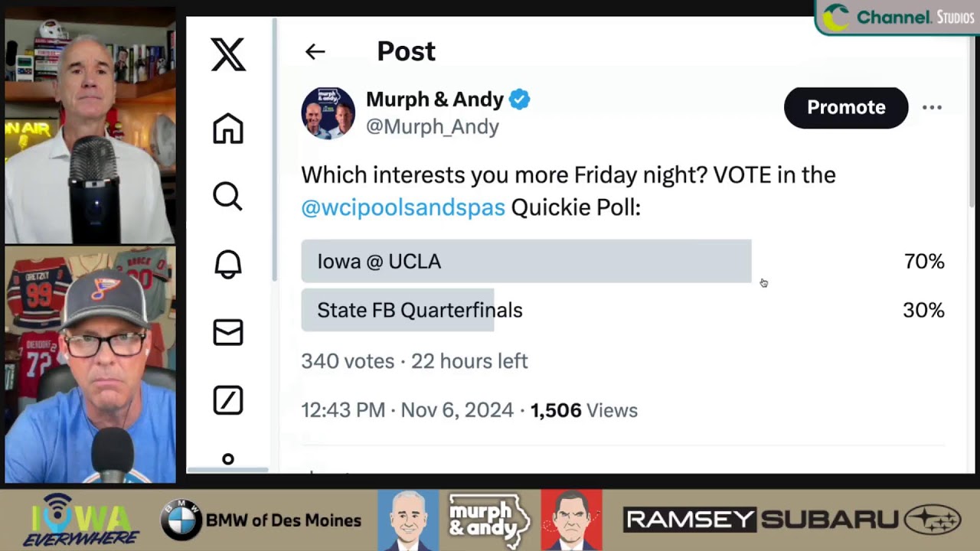980x551 pixels.
Task: Open the @Murph_Andy handle
Action: tap(433, 127)
